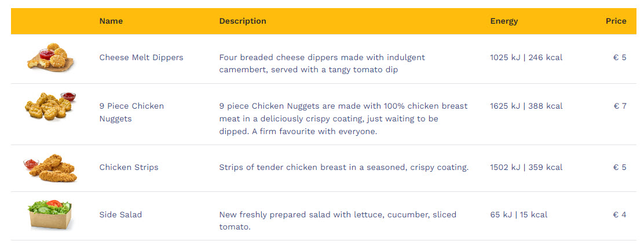Click the € 4 price for Side Salad

click(x=620, y=214)
